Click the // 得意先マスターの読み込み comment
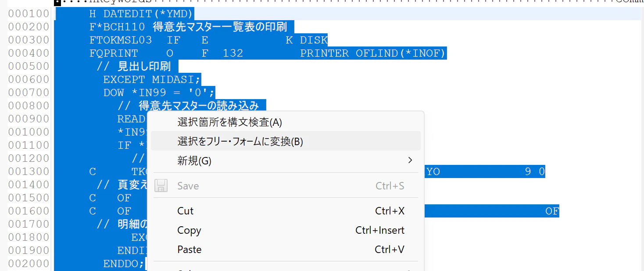The image size is (644, 271). pos(188,106)
